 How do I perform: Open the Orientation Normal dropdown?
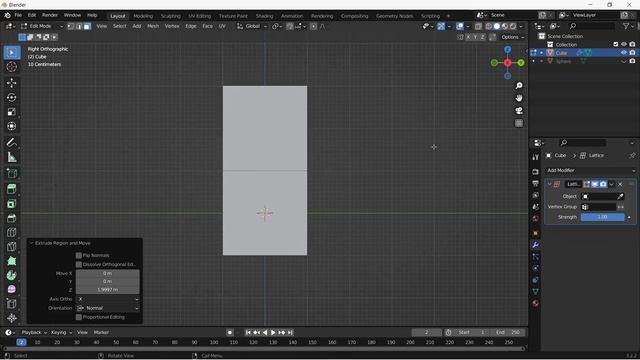point(108,308)
